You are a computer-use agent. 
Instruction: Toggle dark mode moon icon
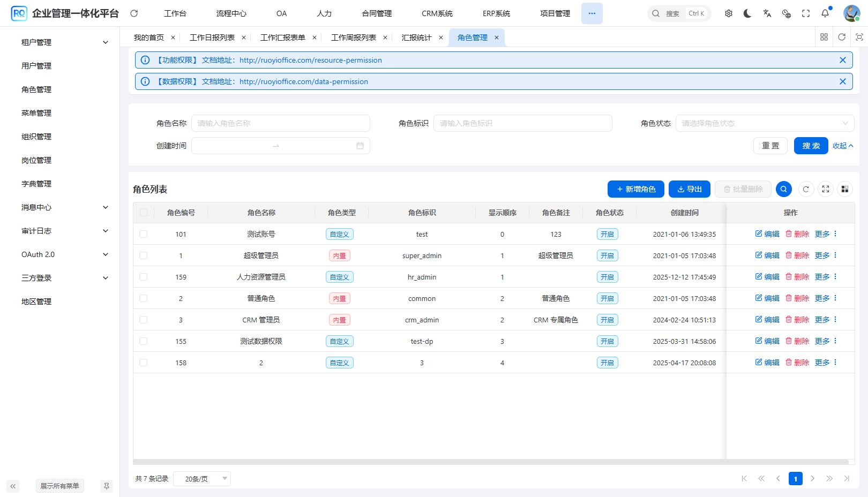[747, 13]
